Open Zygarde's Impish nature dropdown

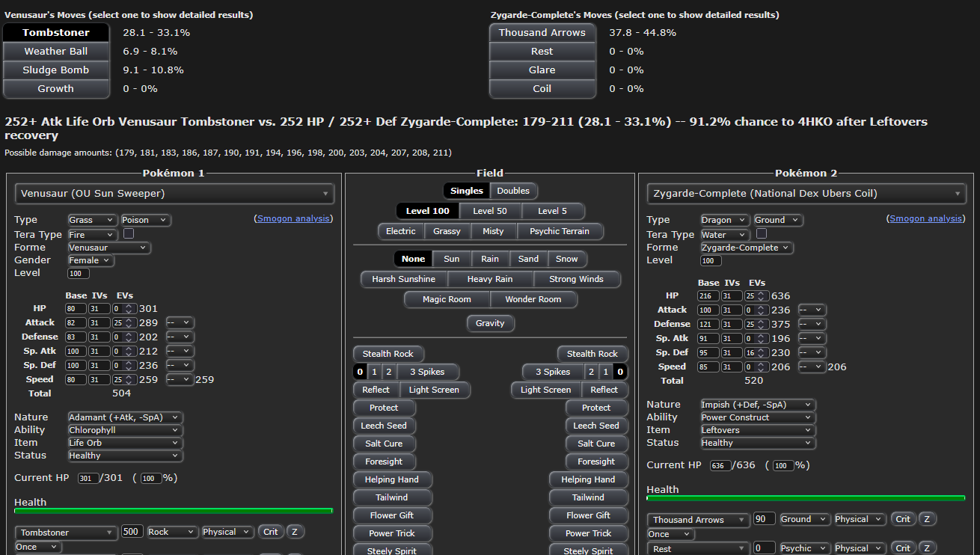pyautogui.click(x=758, y=405)
